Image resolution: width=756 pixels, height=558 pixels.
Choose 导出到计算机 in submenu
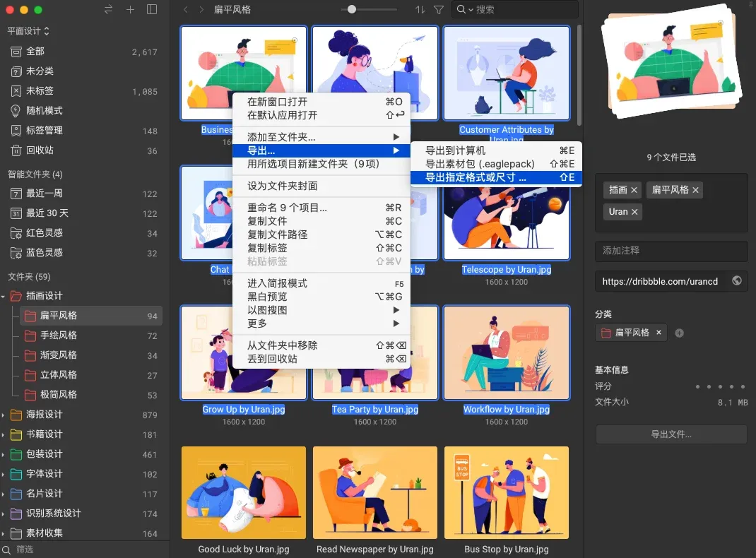(x=496, y=150)
